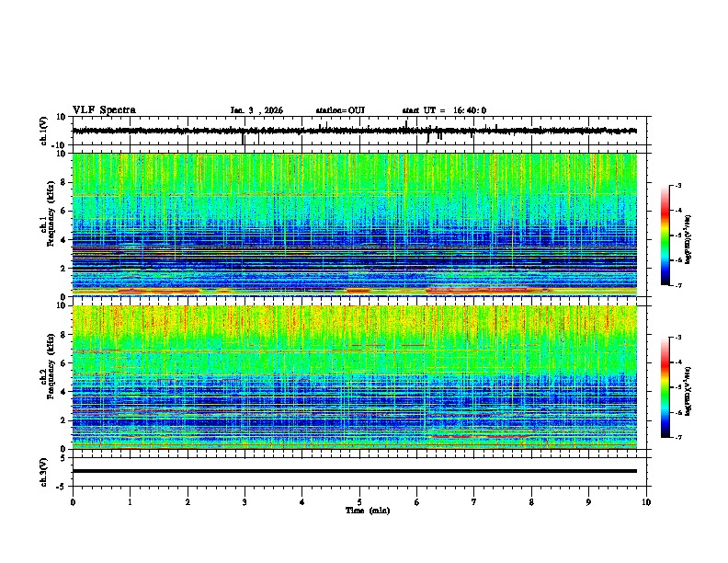Click the "8" kHz tick on ch.2 spectrogram axis
The height and width of the screenshot is (563, 728).
point(63,335)
